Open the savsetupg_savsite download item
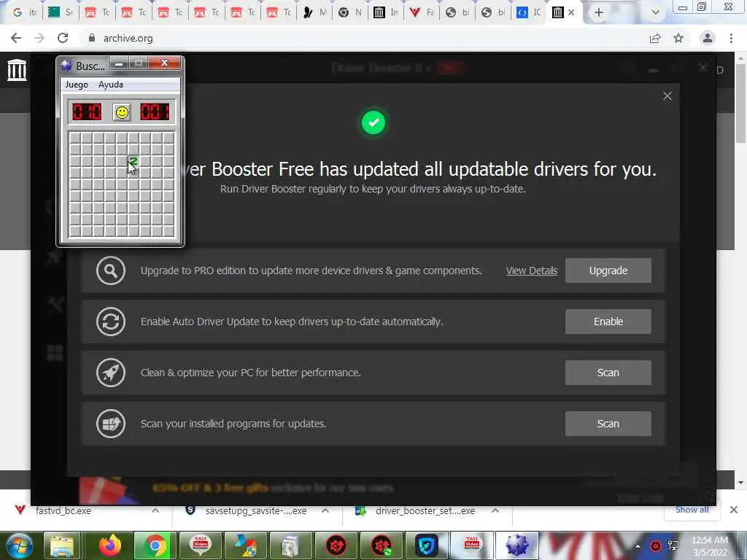The height and width of the screenshot is (560, 747). [x=256, y=510]
